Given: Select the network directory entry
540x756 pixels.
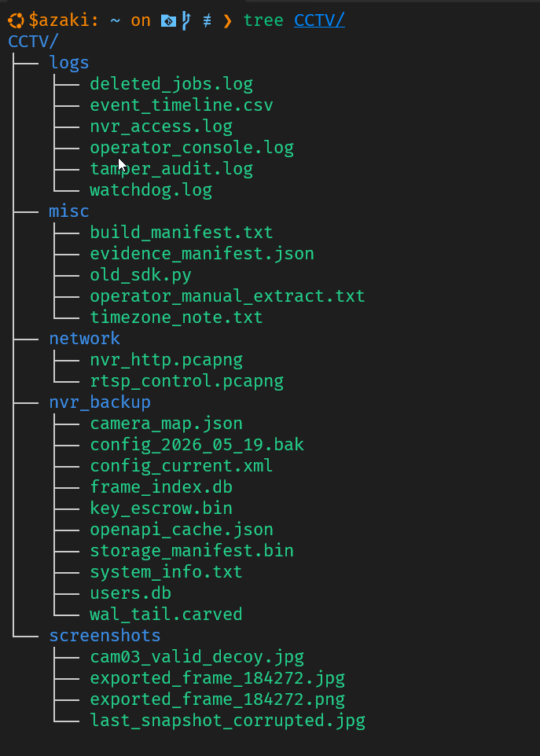Looking at the screenshot, I should click(x=84, y=339).
